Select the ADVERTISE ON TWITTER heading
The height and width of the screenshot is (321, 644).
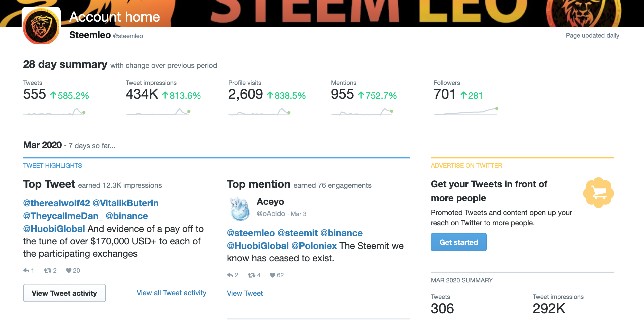click(466, 165)
